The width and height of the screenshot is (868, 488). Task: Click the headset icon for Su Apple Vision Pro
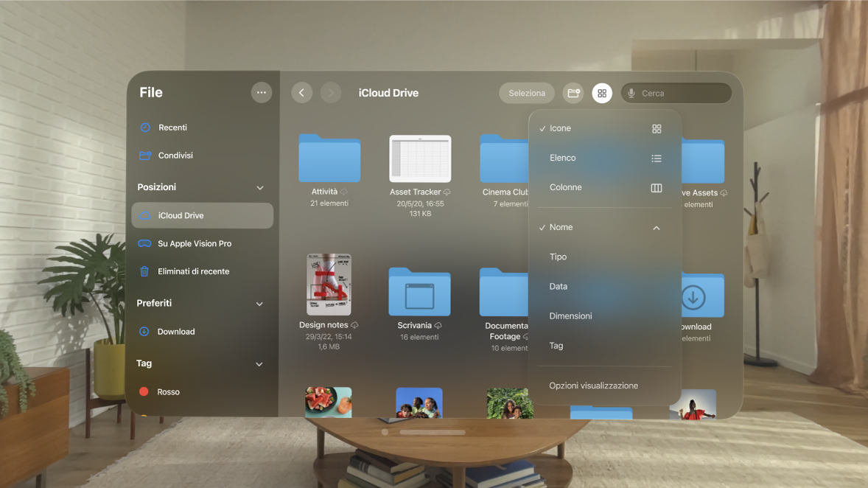coord(144,243)
